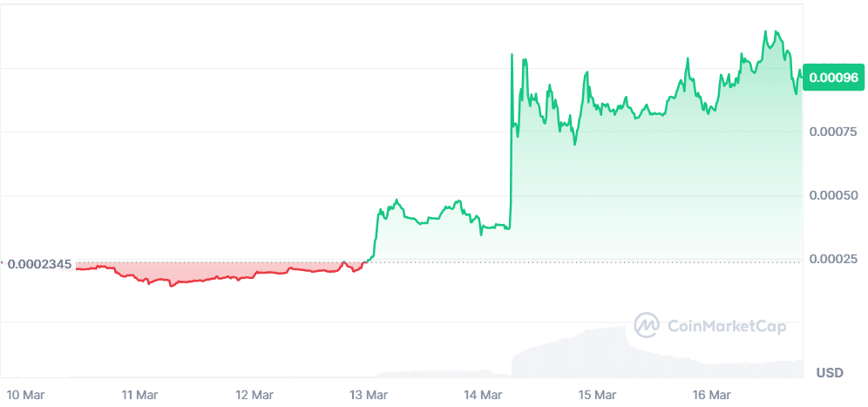The width and height of the screenshot is (868, 407).
Task: Select the 10 Mar date label
Action: [x=24, y=395]
